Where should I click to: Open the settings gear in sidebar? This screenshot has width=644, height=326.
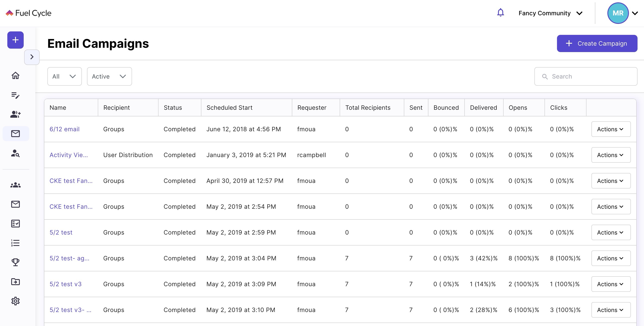click(x=16, y=301)
